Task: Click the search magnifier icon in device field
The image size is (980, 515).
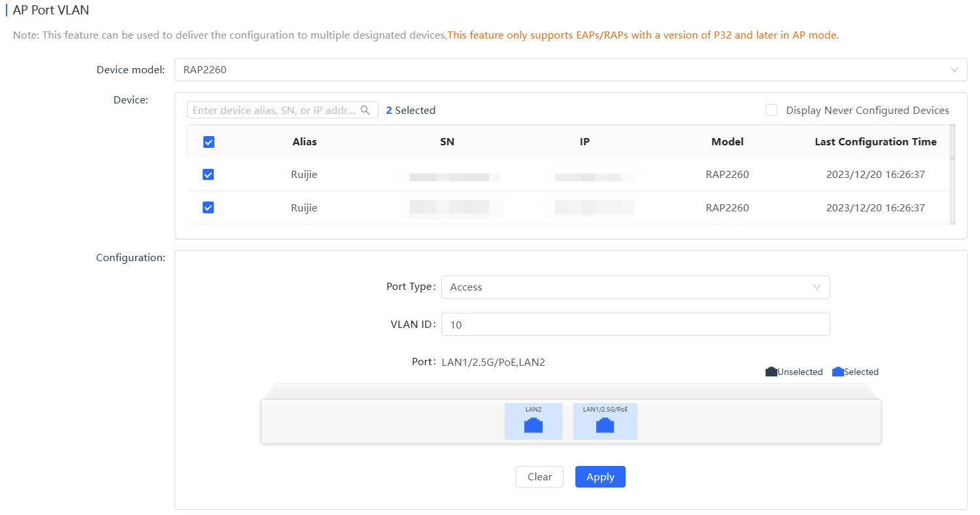Action: click(365, 110)
